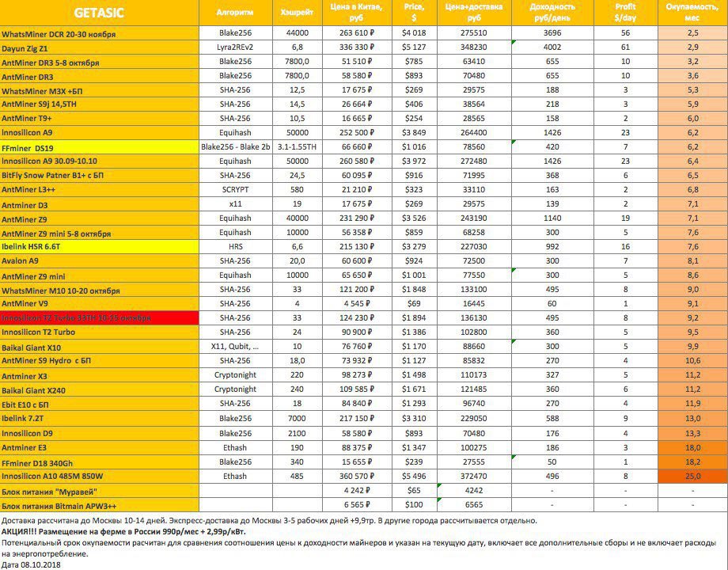Select the 'x11' algorithm cell
This screenshot has height=570, width=728.
[235, 204]
